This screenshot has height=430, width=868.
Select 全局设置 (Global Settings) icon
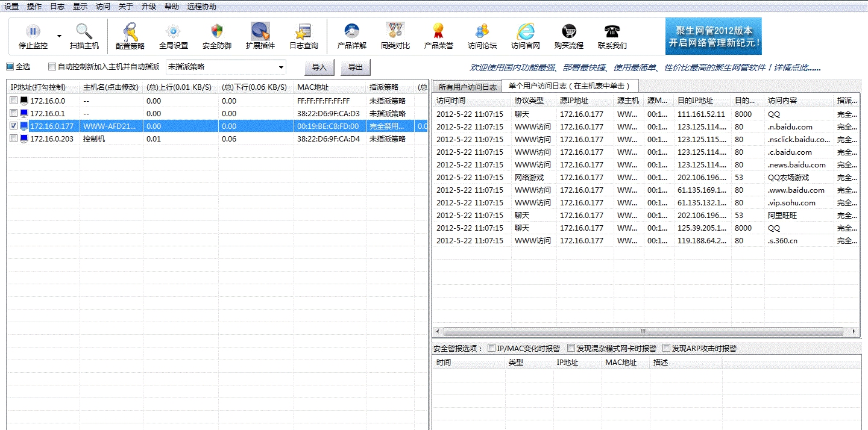tap(172, 36)
